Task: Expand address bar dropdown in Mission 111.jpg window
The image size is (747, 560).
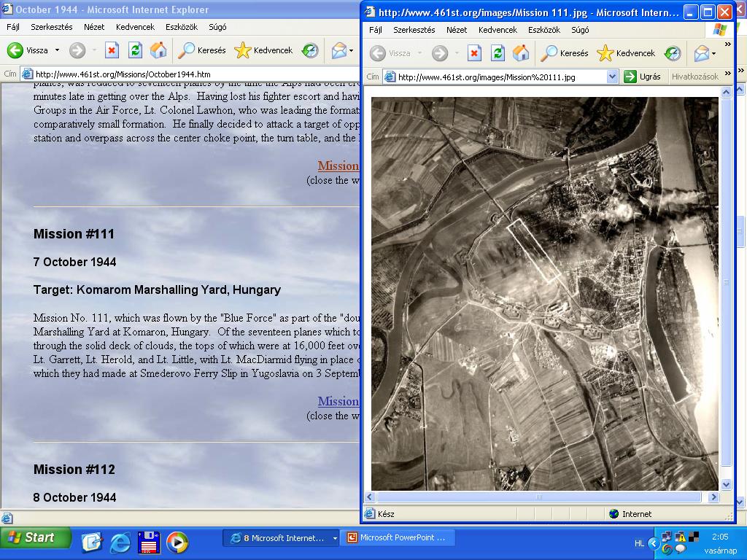Action: point(612,76)
